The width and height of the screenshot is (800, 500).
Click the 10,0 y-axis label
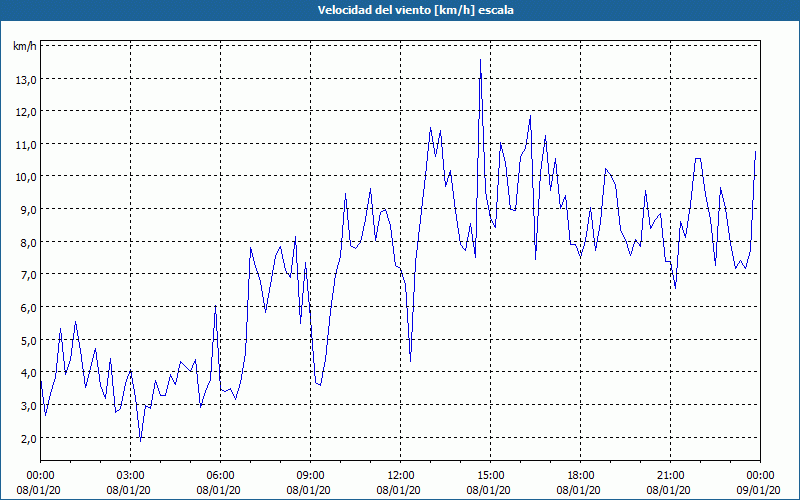click(27, 177)
